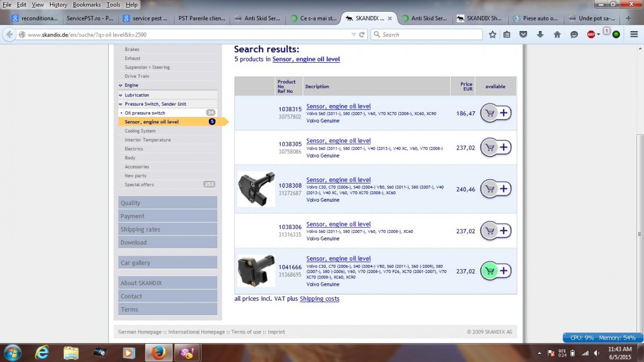Open thumbnail image of product 1041666
The height and width of the screenshot is (362, 644).
point(256,271)
